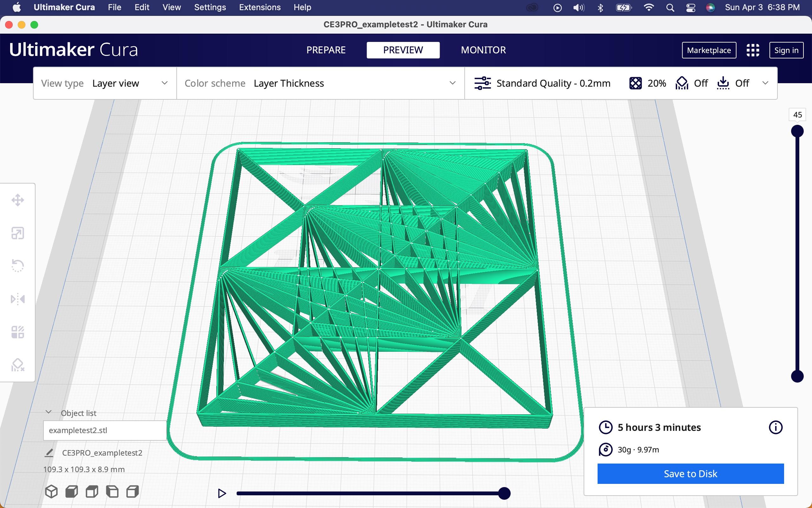Image resolution: width=812 pixels, height=508 pixels.
Task: Click the date and time in menu bar
Action: (762, 7)
